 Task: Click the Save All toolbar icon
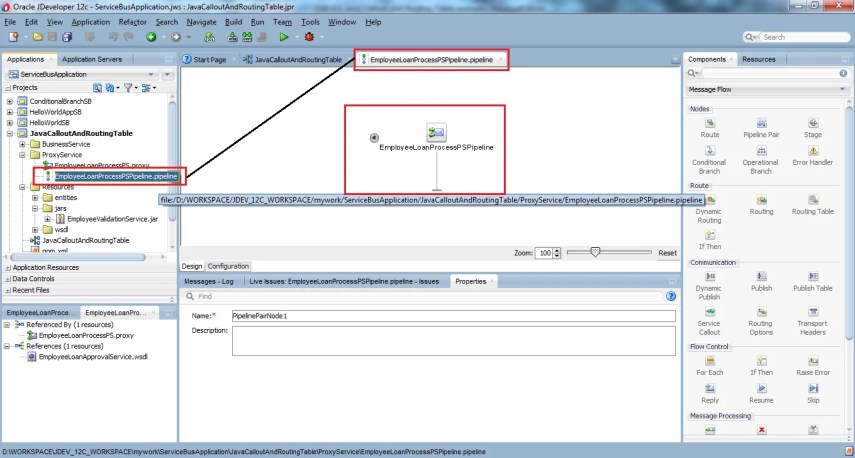(67, 37)
